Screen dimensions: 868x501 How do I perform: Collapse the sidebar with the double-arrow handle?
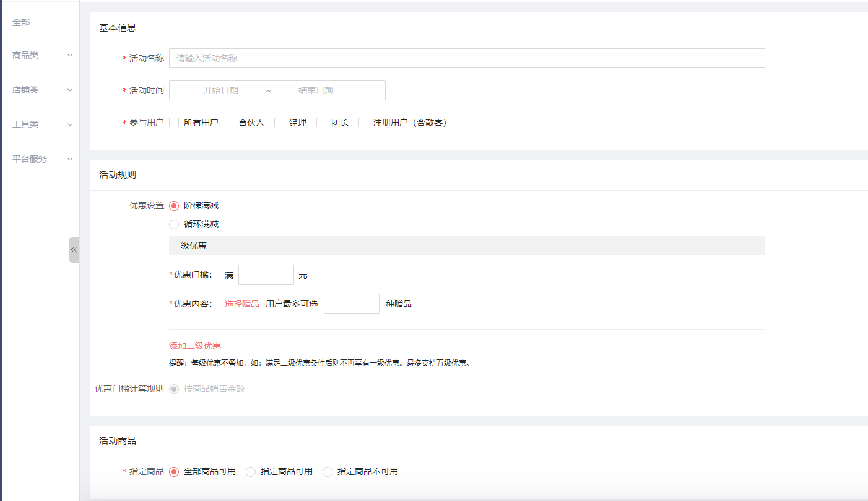pos(74,250)
